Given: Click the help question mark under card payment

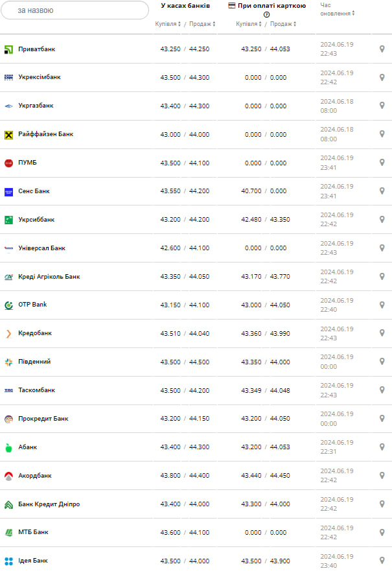Looking at the screenshot, I should click(266, 14).
